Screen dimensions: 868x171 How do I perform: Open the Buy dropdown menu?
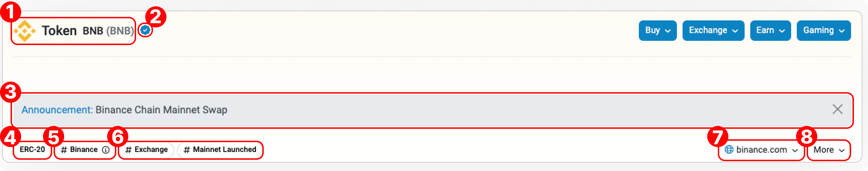pos(658,31)
